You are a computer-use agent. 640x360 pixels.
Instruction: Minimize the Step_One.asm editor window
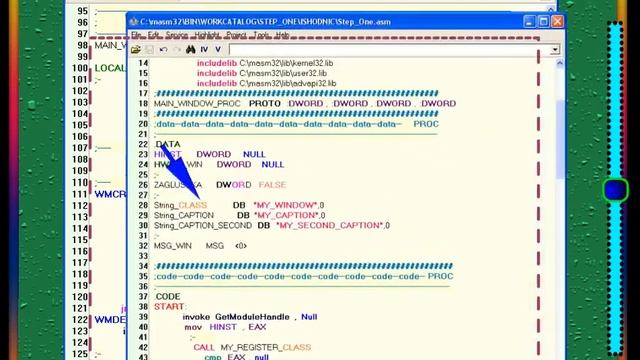click(529, 21)
